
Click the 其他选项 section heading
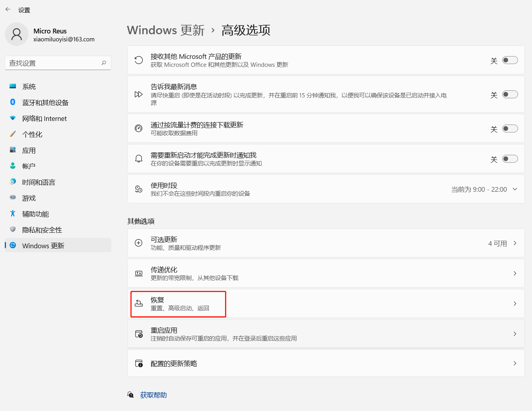point(141,221)
